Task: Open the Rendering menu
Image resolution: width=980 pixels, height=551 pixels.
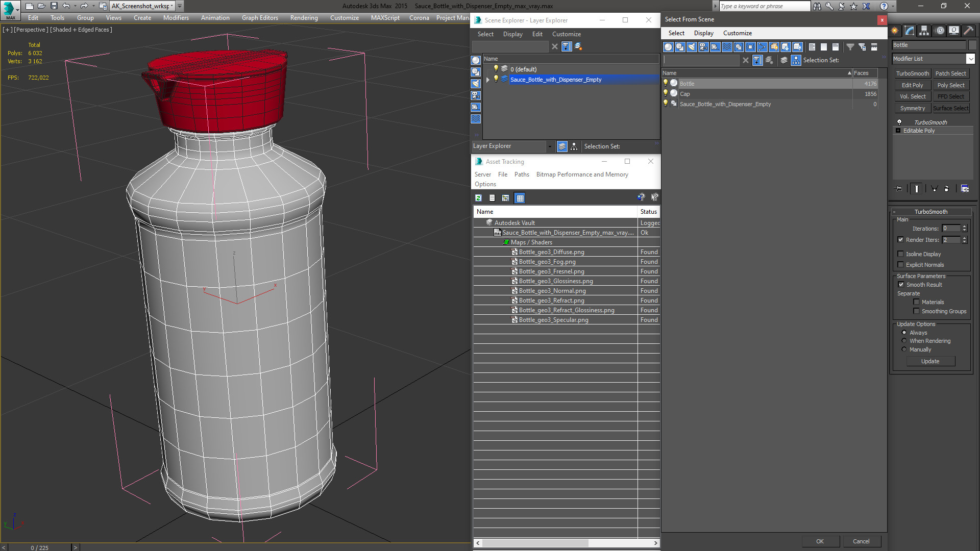Action: 304,18
